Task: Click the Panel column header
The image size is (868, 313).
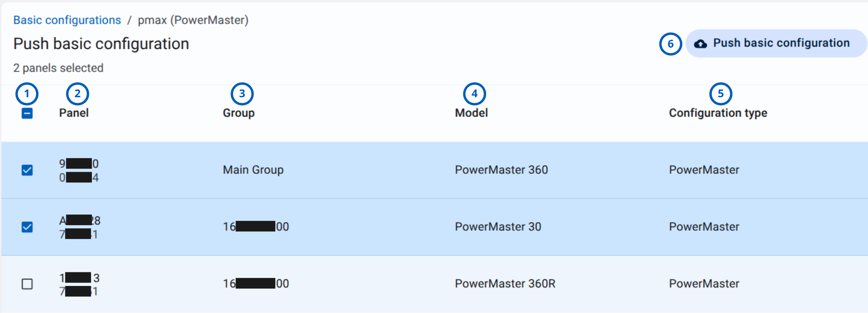Action: pyautogui.click(x=74, y=113)
